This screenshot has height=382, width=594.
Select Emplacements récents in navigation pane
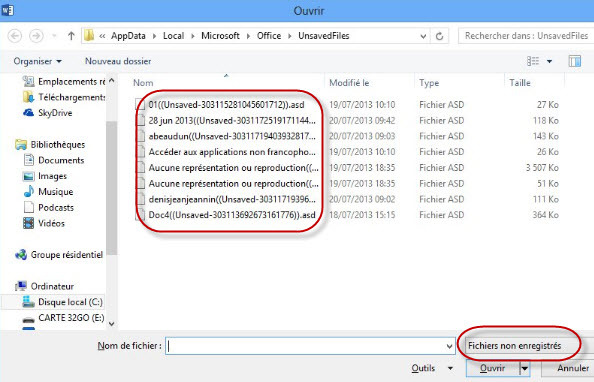pos(64,81)
